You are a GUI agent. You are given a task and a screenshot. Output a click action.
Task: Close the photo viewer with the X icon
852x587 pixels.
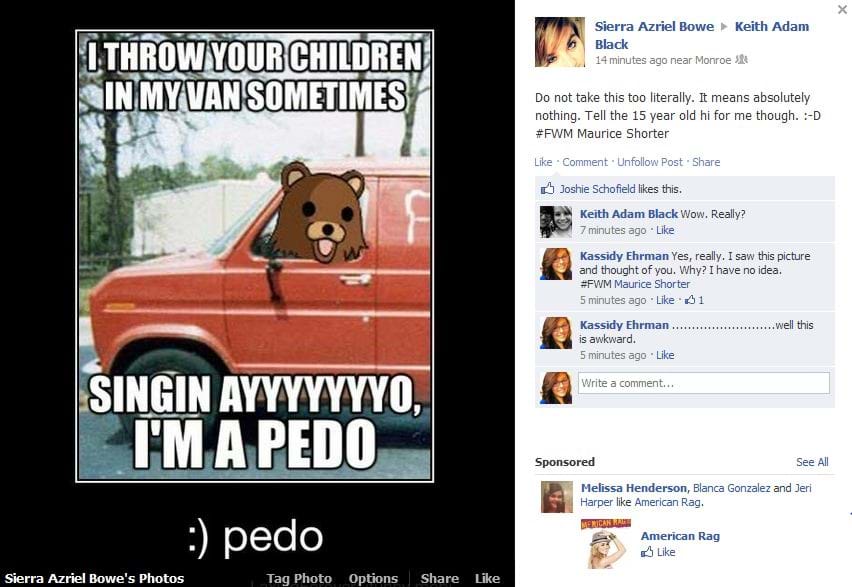[x=842, y=9]
